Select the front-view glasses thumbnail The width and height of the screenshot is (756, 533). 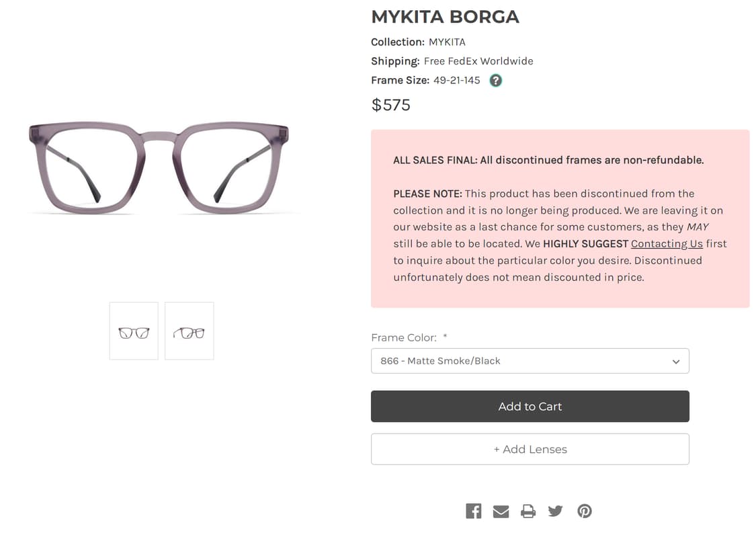[134, 331]
